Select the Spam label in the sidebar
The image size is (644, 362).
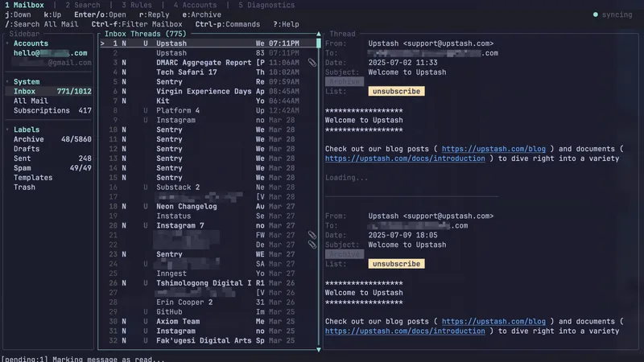coord(23,168)
